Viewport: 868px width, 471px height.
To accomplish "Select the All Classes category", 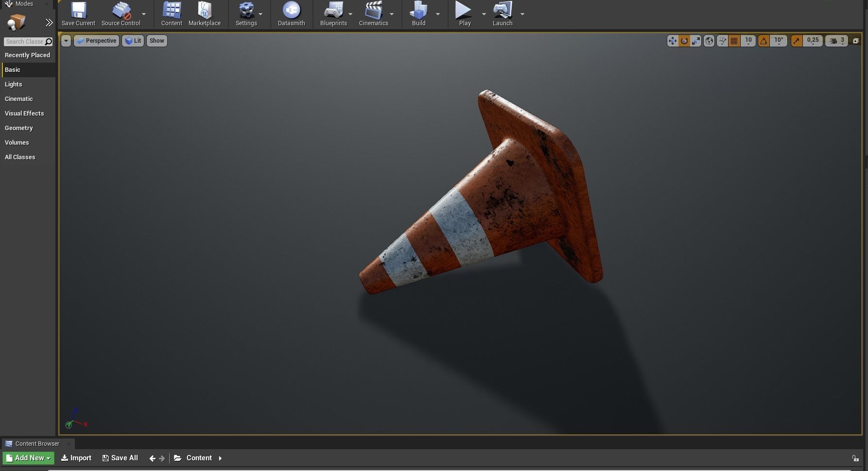I will tap(29, 157).
